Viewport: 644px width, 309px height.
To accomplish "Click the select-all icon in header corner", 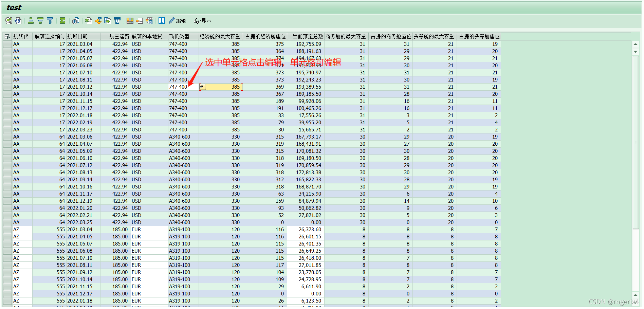I will (7, 36).
